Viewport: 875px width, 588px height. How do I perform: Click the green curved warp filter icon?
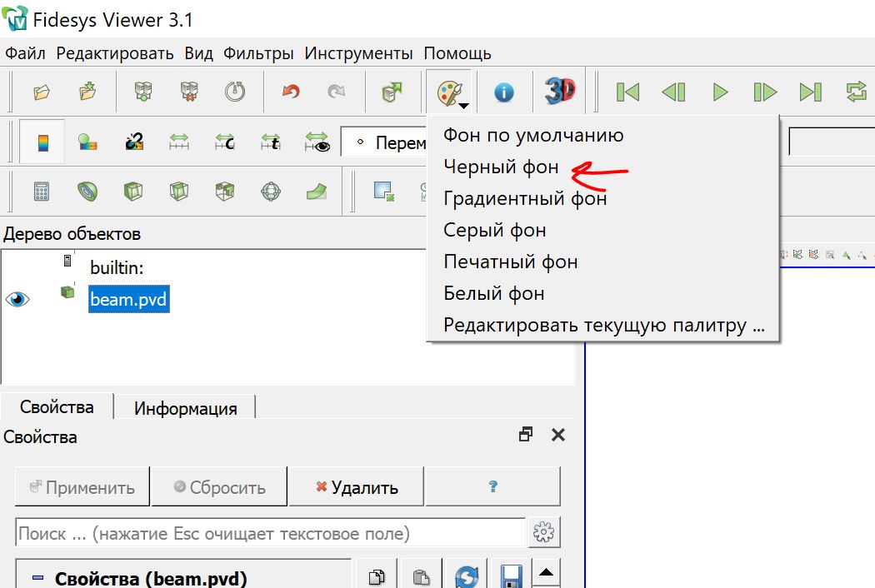click(317, 192)
